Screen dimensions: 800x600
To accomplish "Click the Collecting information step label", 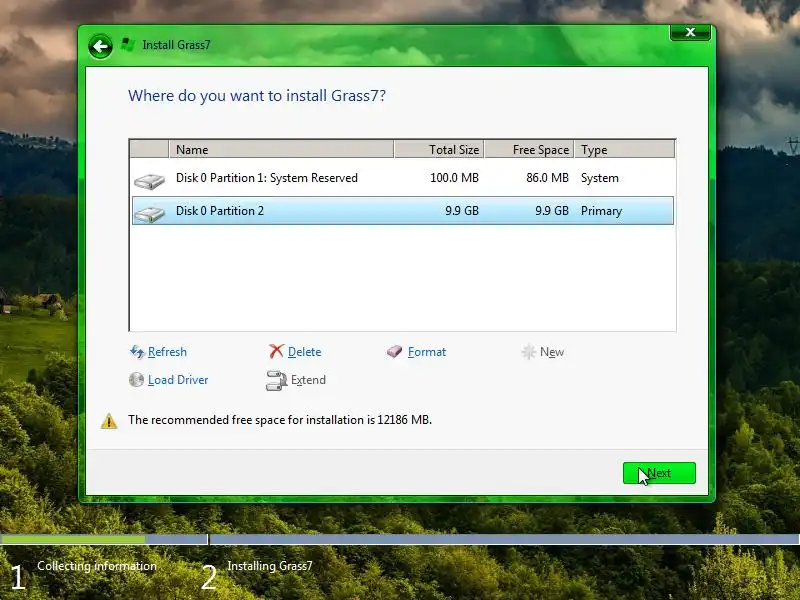I will [x=97, y=566].
